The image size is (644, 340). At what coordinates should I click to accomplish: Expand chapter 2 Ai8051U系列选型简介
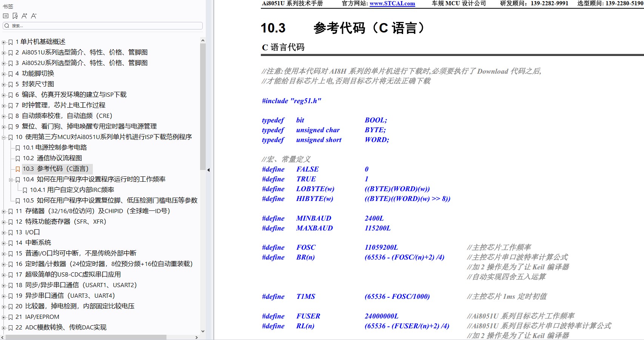pyautogui.click(x=4, y=53)
